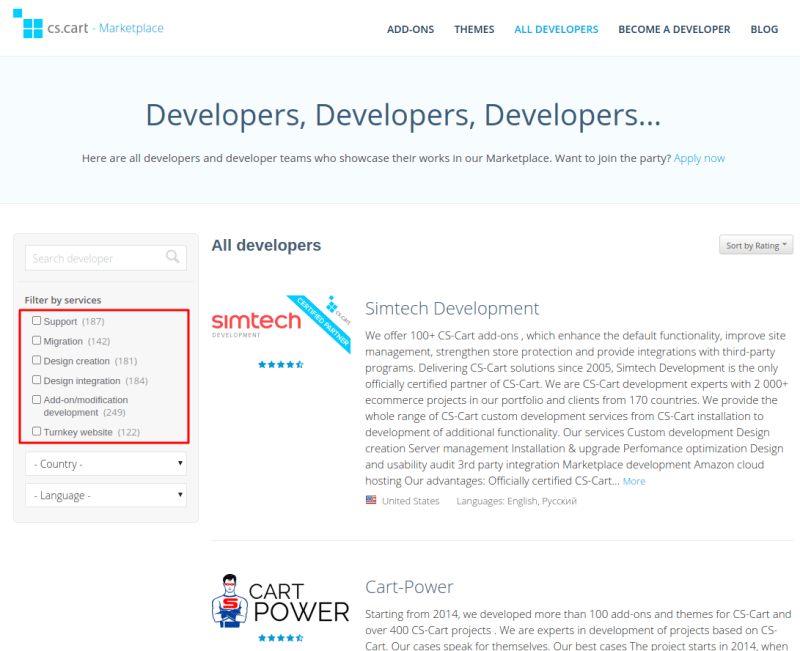800x651 pixels.
Task: Expand Simtech's description with More link
Action: click(x=633, y=480)
